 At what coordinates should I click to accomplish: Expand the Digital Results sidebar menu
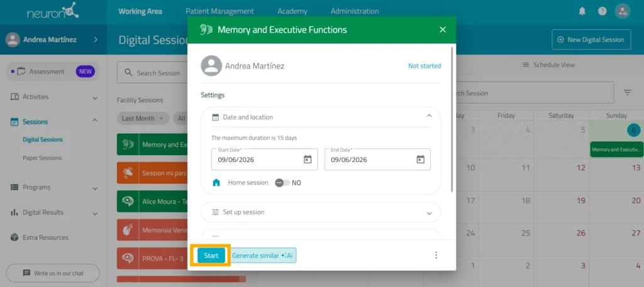(95, 213)
